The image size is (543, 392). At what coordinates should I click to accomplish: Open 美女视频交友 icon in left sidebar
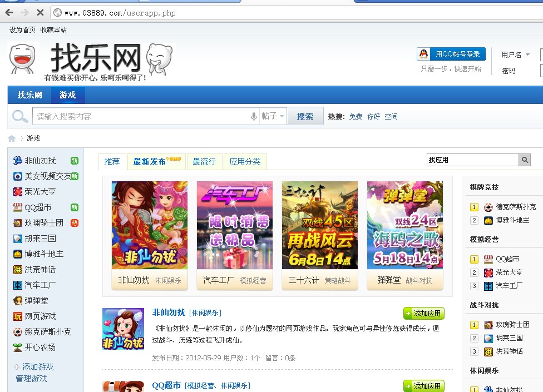(x=18, y=176)
